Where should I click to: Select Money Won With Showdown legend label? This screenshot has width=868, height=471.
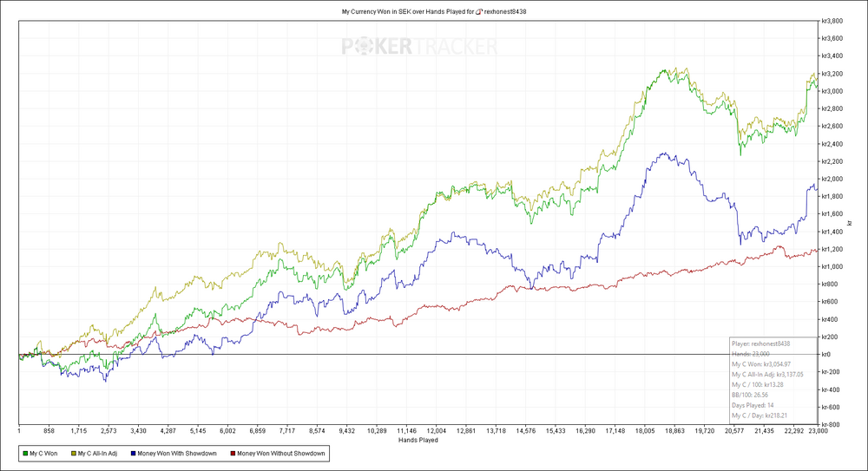click(176, 454)
